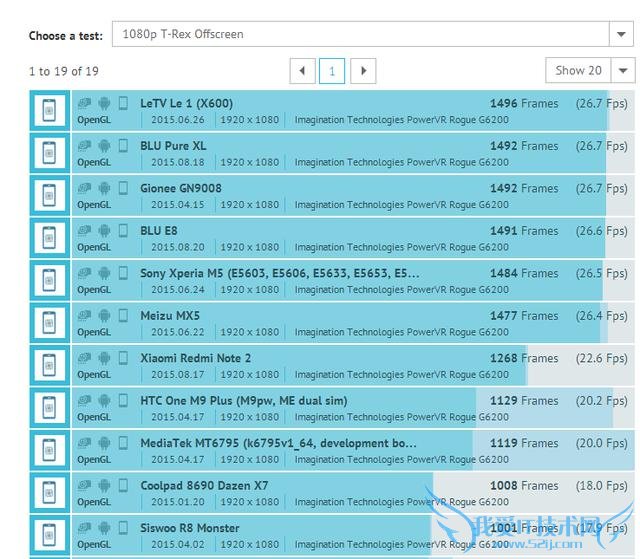Open HTC One M9 Plus device result
The height and width of the screenshot is (559, 640).
(x=244, y=401)
